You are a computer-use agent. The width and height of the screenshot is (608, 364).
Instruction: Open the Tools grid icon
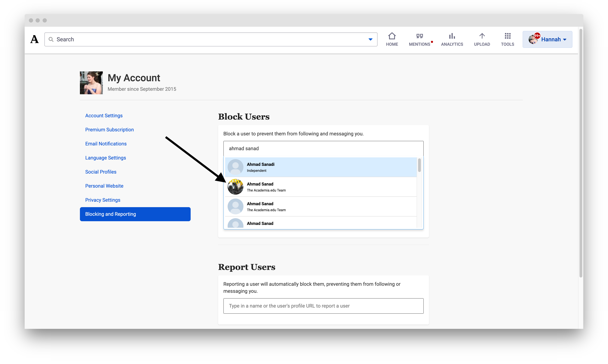[508, 36]
